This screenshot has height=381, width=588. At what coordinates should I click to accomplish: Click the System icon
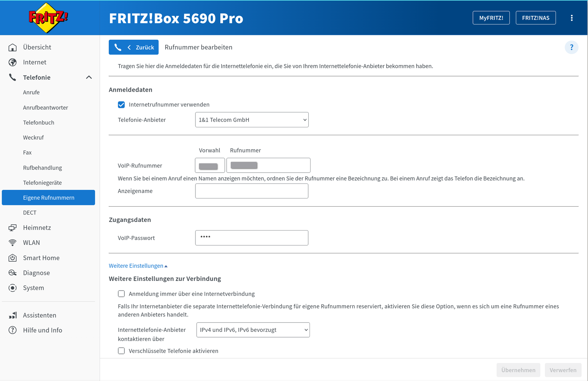coord(12,288)
